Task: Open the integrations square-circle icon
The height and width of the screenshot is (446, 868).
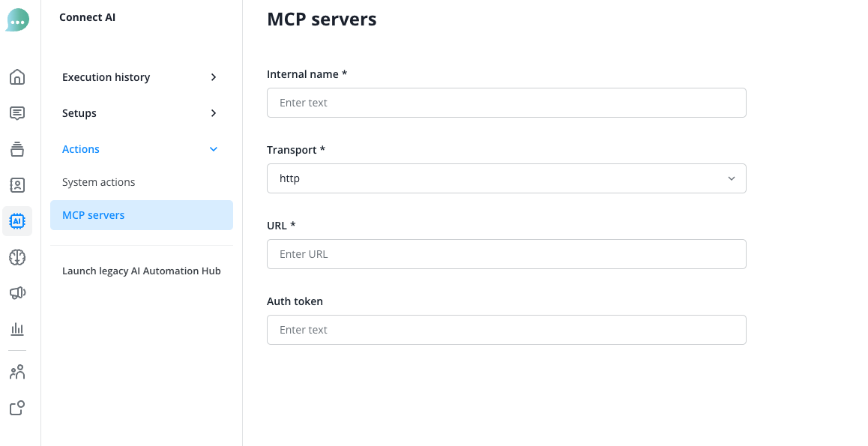Action: [17, 408]
